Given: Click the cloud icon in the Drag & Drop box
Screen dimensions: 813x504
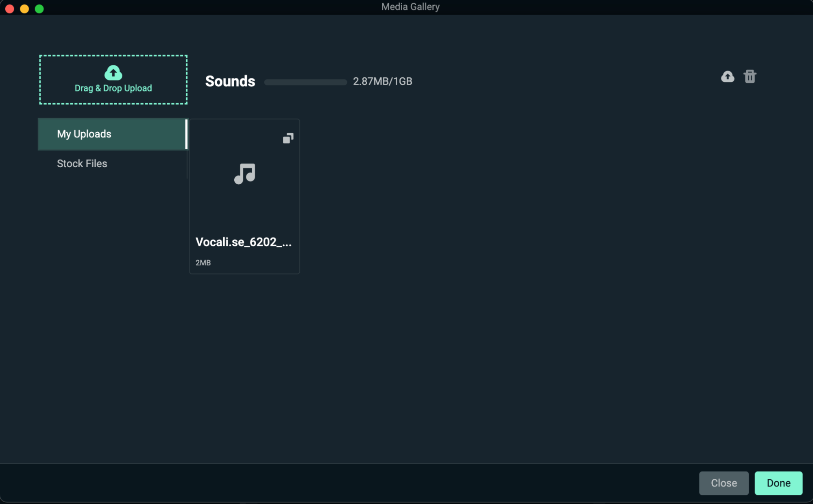Looking at the screenshot, I should [113, 73].
